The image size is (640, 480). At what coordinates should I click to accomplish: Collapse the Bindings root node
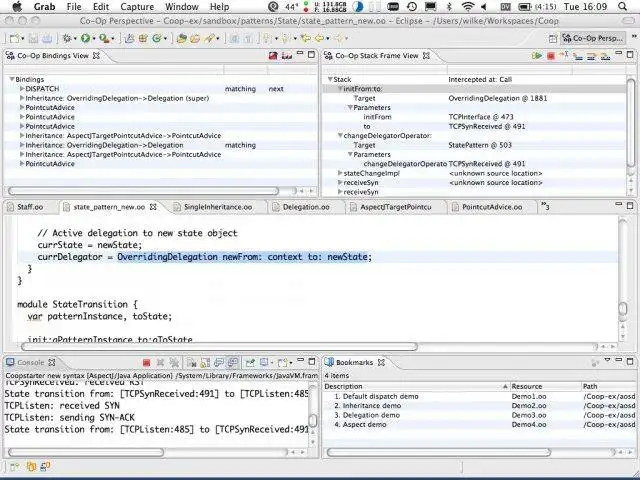(12, 80)
